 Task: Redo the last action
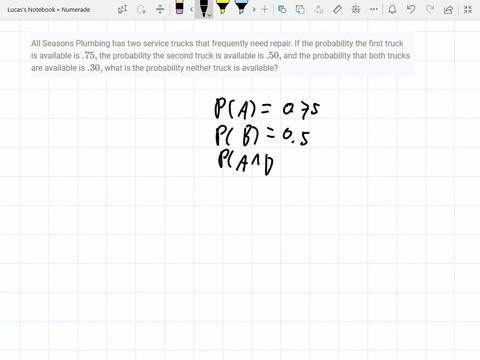430,9
